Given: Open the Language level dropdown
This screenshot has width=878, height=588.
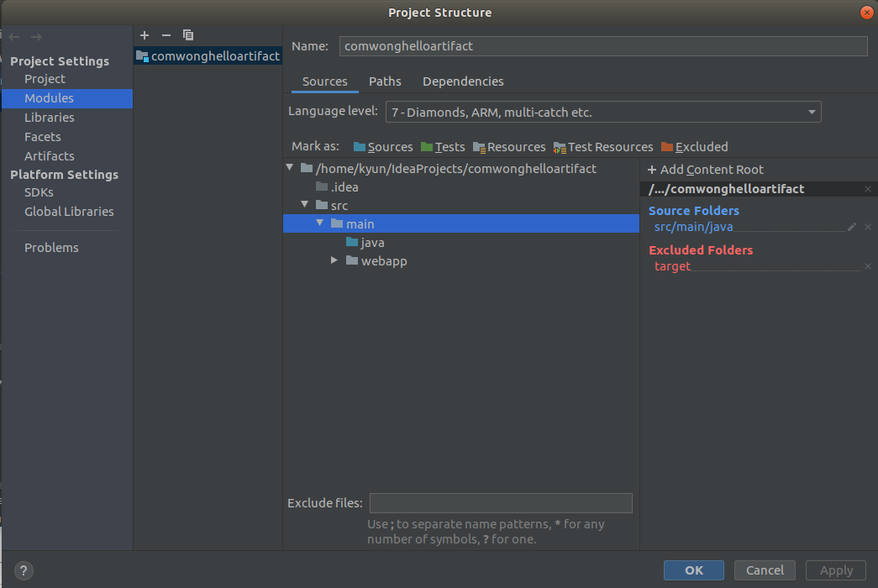Looking at the screenshot, I should click(603, 112).
